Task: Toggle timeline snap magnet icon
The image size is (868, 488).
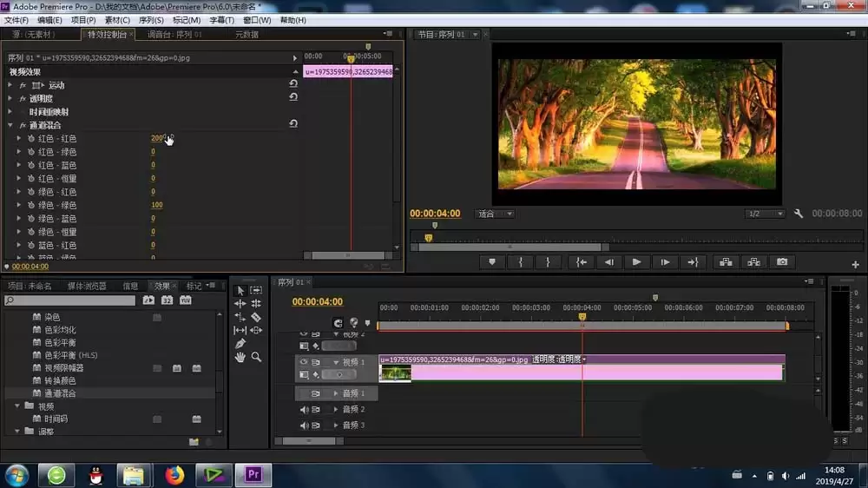Action: 338,323
